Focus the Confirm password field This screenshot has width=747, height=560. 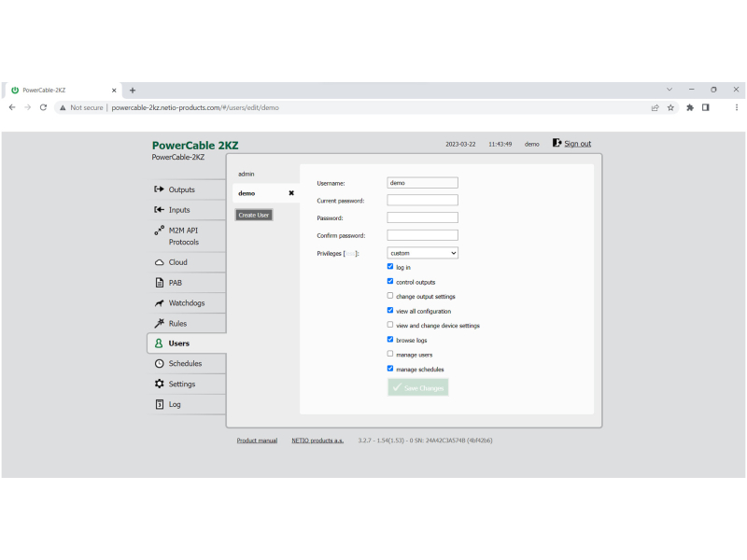(x=423, y=235)
